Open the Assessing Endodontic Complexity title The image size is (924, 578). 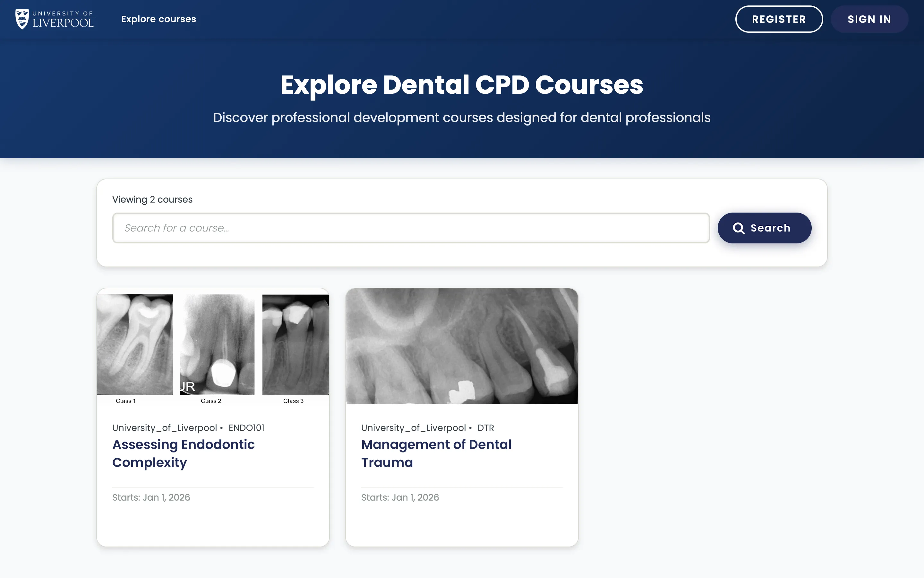(x=183, y=453)
